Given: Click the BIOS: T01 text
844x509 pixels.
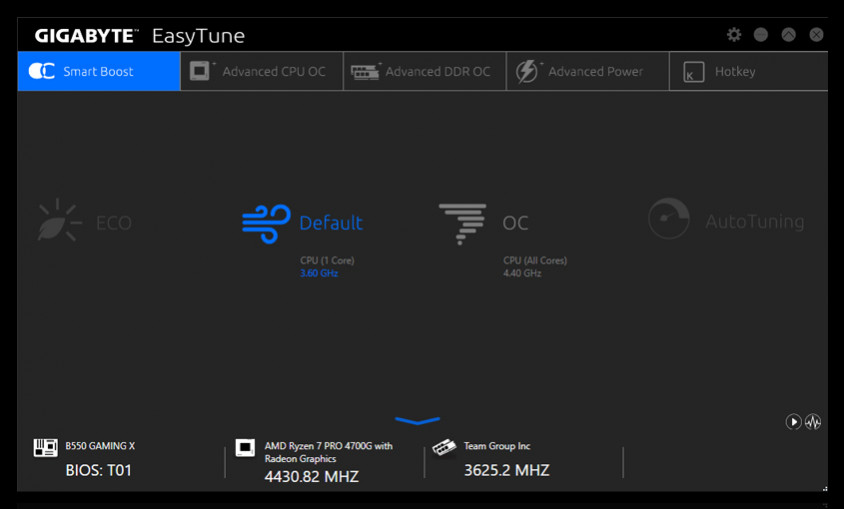Looking at the screenshot, I should coord(99,470).
